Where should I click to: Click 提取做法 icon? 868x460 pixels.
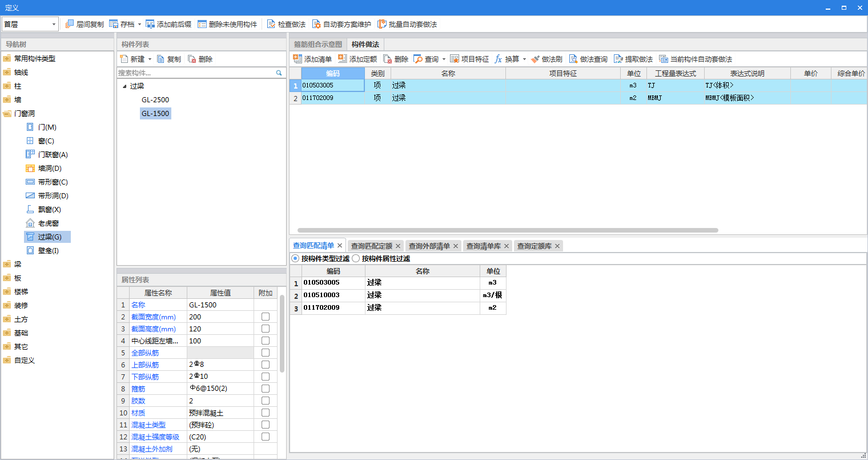point(618,59)
